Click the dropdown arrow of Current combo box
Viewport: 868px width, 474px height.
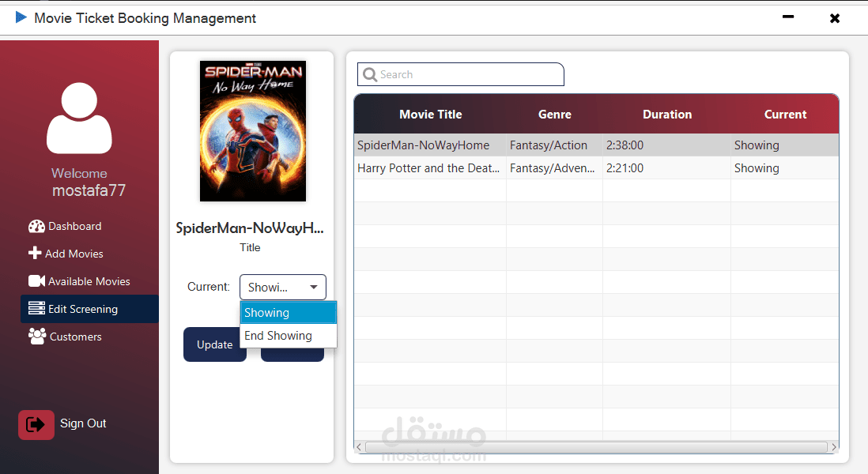click(x=314, y=287)
